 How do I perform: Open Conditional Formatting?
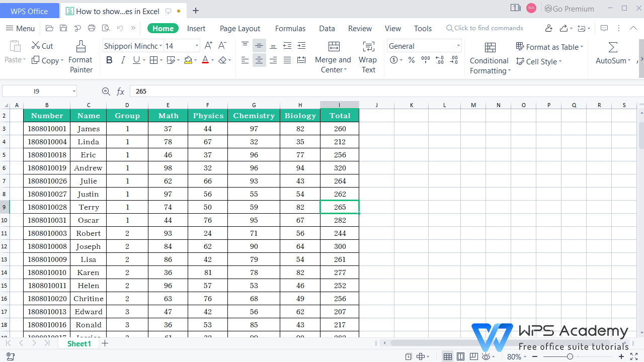point(489,57)
